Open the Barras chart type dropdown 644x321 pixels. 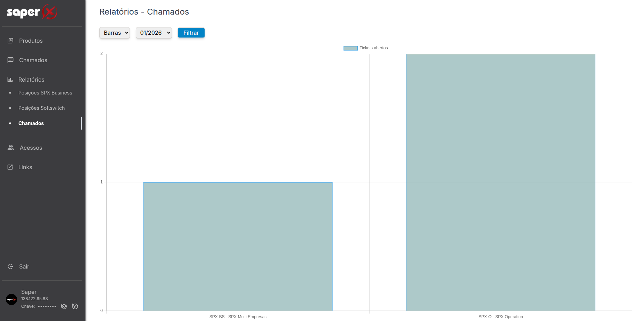click(x=115, y=33)
